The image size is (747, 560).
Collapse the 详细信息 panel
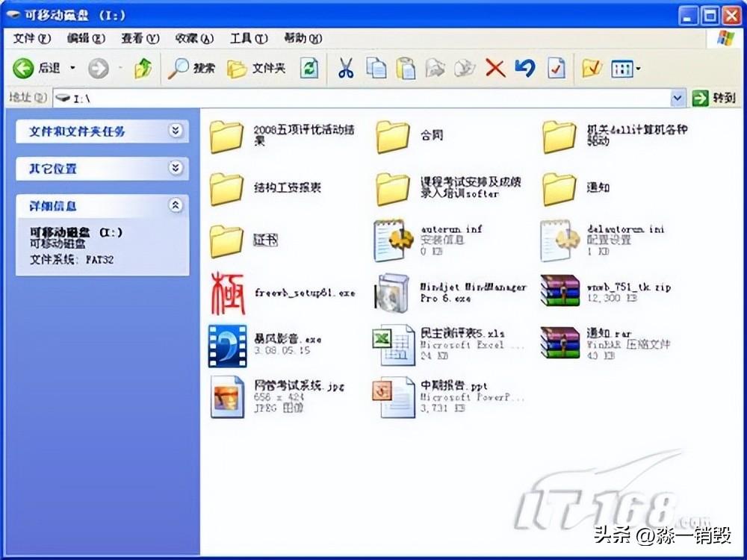pos(176,206)
